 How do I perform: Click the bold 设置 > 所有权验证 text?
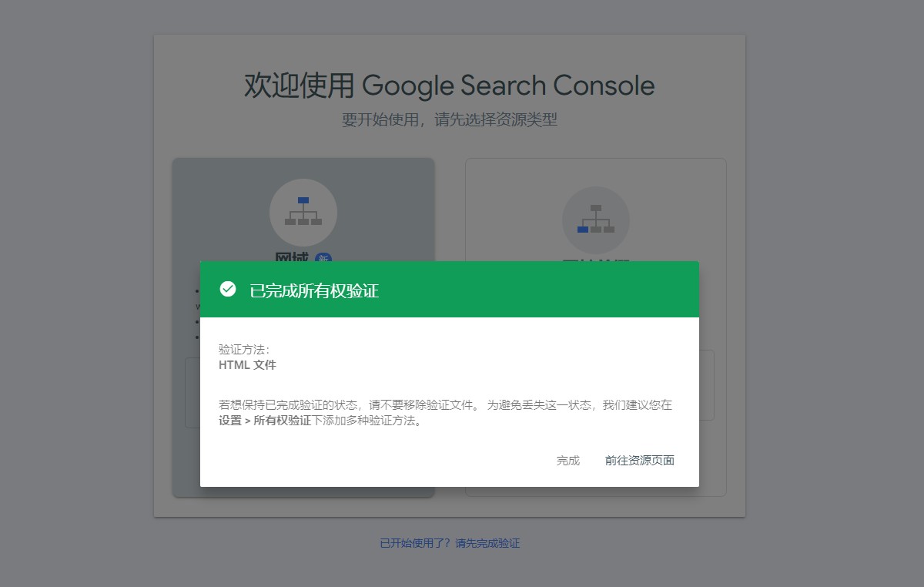coord(265,421)
